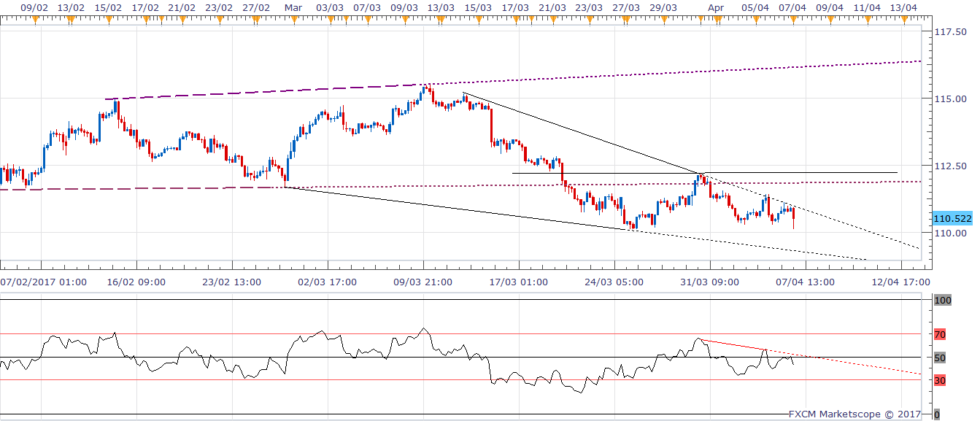The height and width of the screenshot is (421, 980).
Task: Click the 29/03 date label on top axis
Action: click(663, 7)
